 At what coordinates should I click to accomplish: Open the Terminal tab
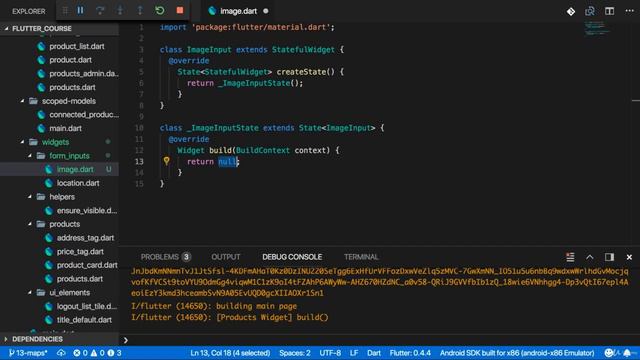tap(361, 257)
